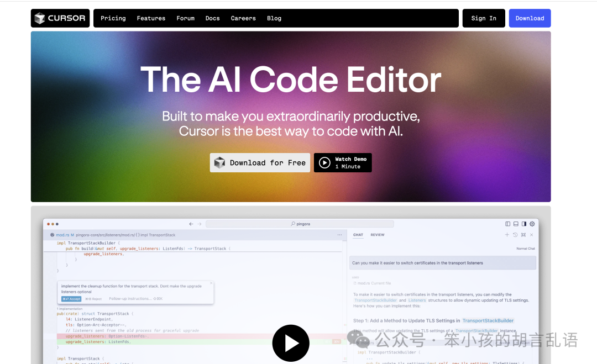Toggle the bottom panel layout icon
Viewport: 597px width, 364px height.
[516, 224]
